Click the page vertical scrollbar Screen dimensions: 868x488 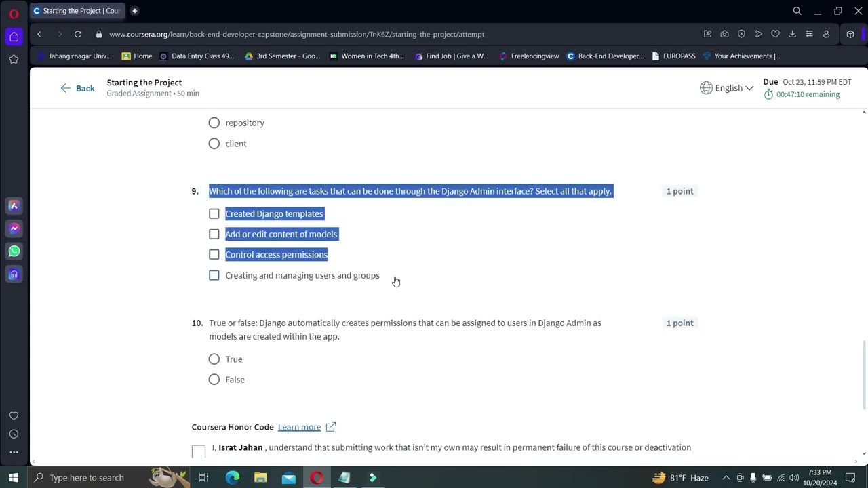(x=863, y=375)
